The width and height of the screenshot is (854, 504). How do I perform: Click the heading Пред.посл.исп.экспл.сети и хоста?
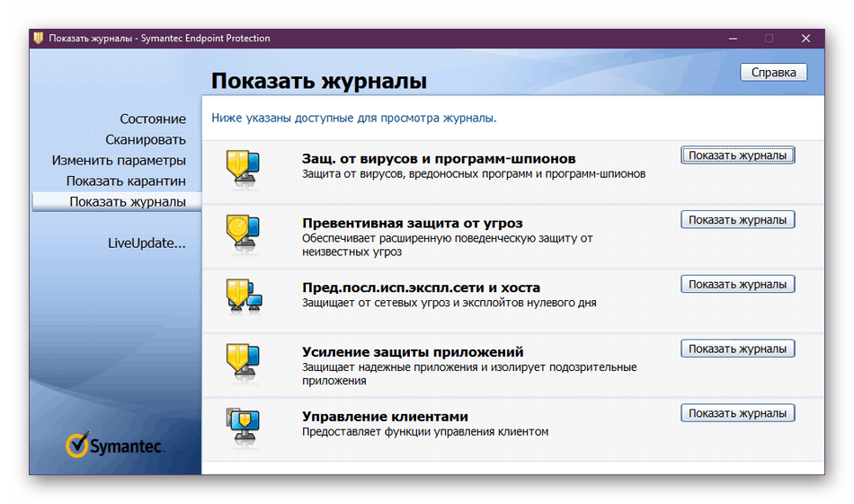pyautogui.click(x=421, y=287)
